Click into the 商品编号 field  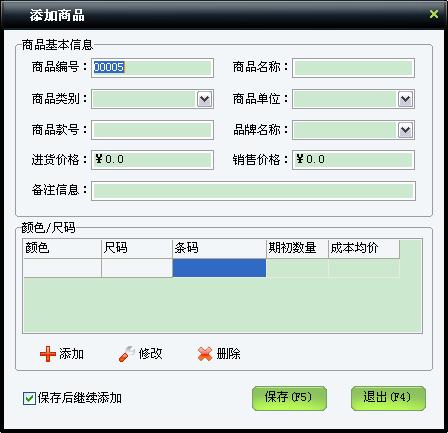click(x=152, y=68)
